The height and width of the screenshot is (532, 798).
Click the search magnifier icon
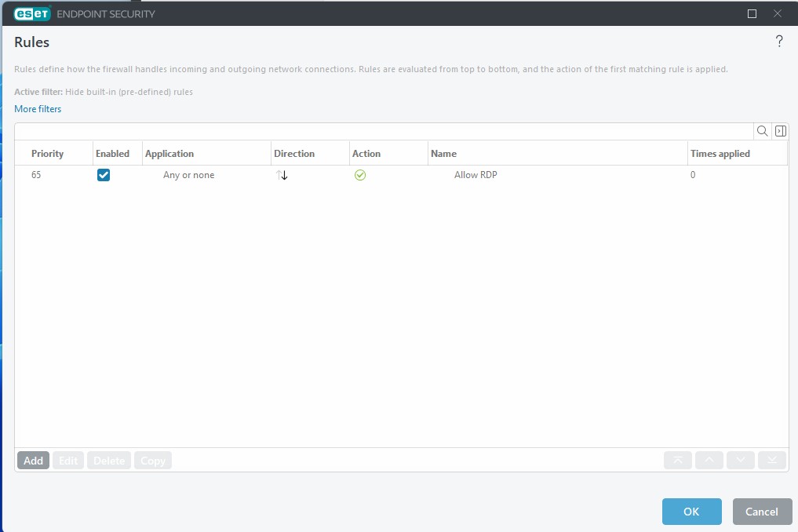coord(762,131)
